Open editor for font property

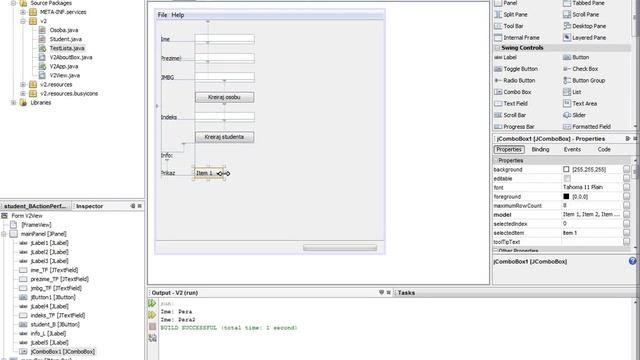[627, 187]
